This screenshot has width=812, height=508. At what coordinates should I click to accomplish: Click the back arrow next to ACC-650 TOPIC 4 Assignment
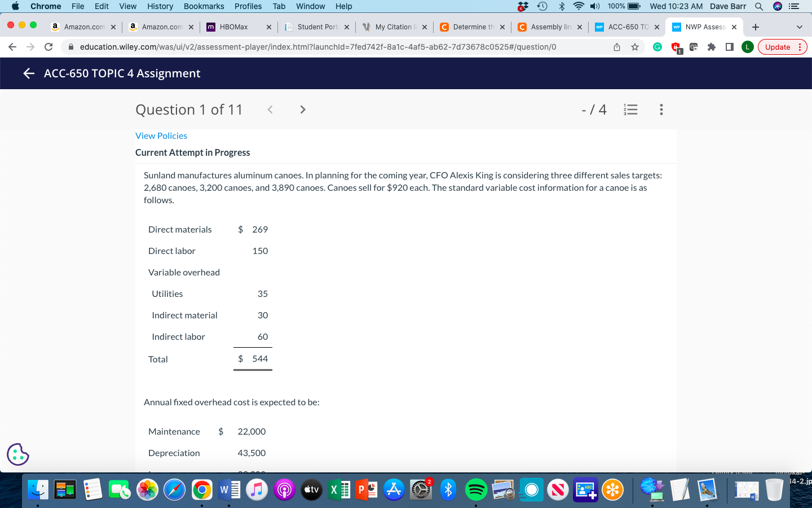pyautogui.click(x=29, y=73)
